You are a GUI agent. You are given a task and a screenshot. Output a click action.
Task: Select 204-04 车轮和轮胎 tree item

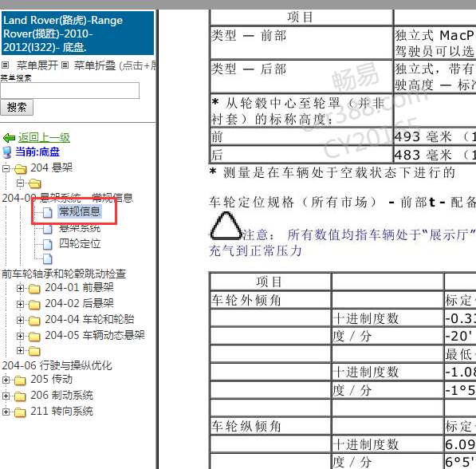[x=89, y=319]
